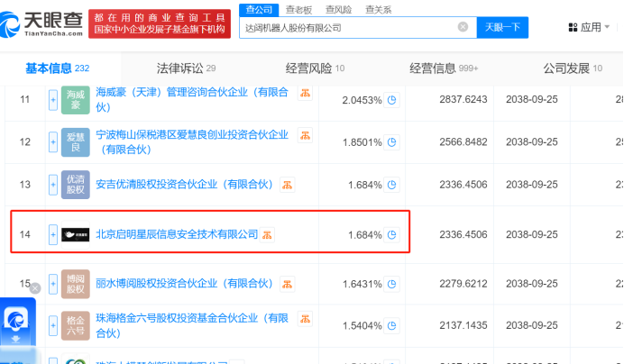Expand the 珠海格金六号 shareholder row
This screenshot has height=364, width=624.
(53, 326)
